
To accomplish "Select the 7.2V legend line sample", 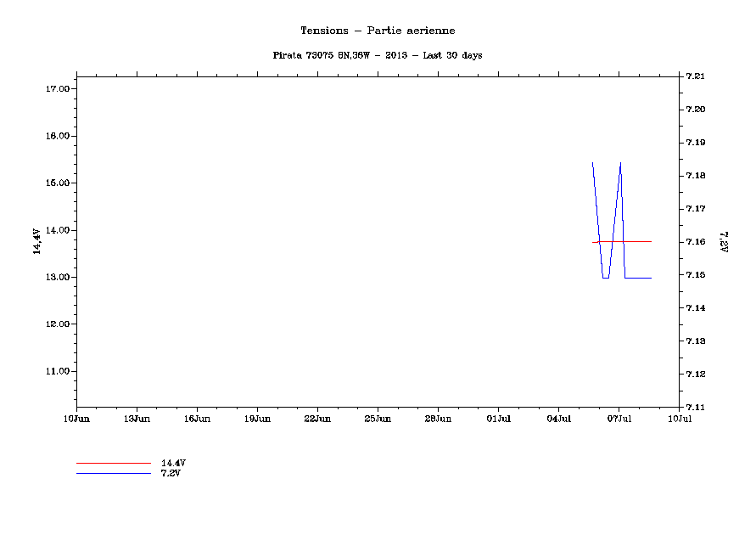I will (113, 473).
